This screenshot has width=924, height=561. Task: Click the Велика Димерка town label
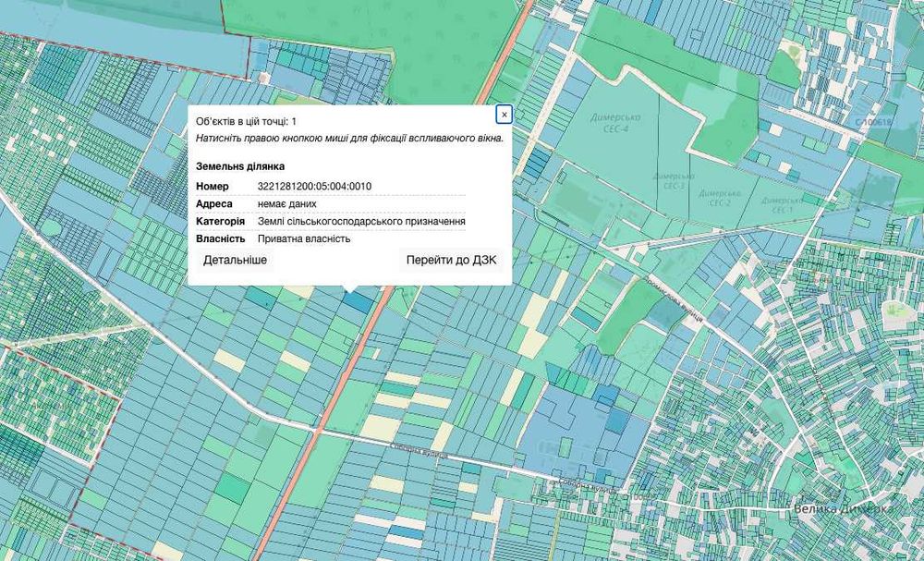pyautogui.click(x=844, y=508)
